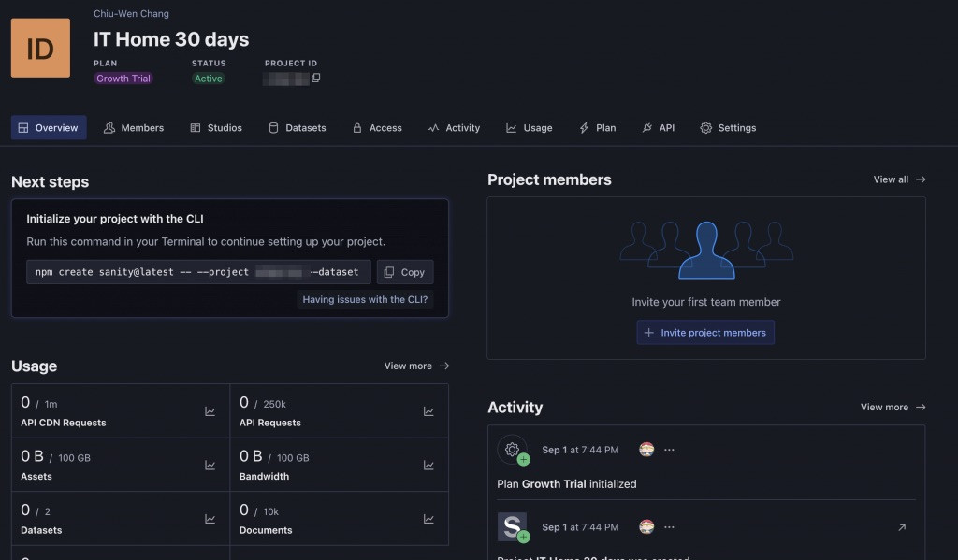Open Assets usage chart icon
958x560 pixels.
click(x=210, y=466)
